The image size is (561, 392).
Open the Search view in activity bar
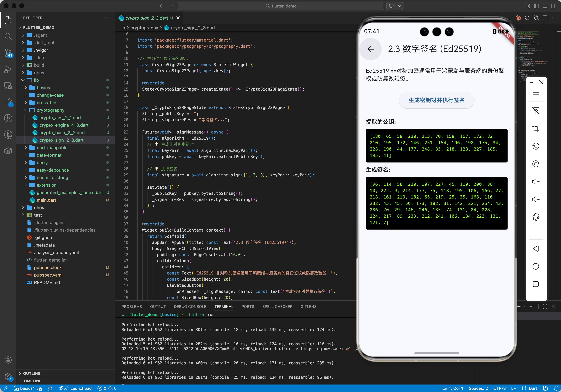[x=8, y=36]
